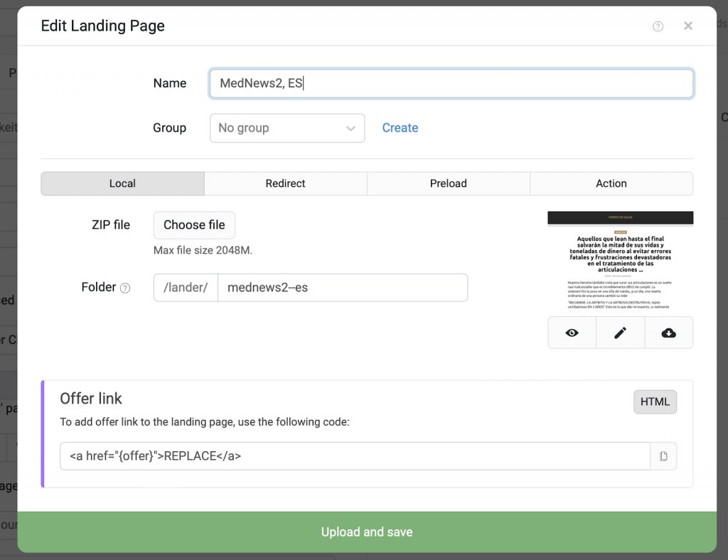Viewport: 728px width, 560px height.
Task: View the Folder field tooltip icon
Action: [x=126, y=287]
